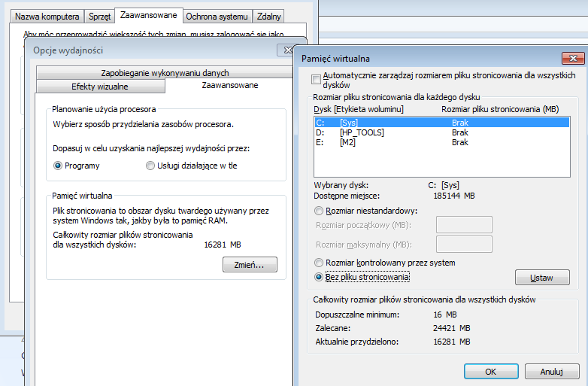Select Rozmiar niestandardowy radio option
The height and width of the screenshot is (386, 588).
pyautogui.click(x=318, y=211)
